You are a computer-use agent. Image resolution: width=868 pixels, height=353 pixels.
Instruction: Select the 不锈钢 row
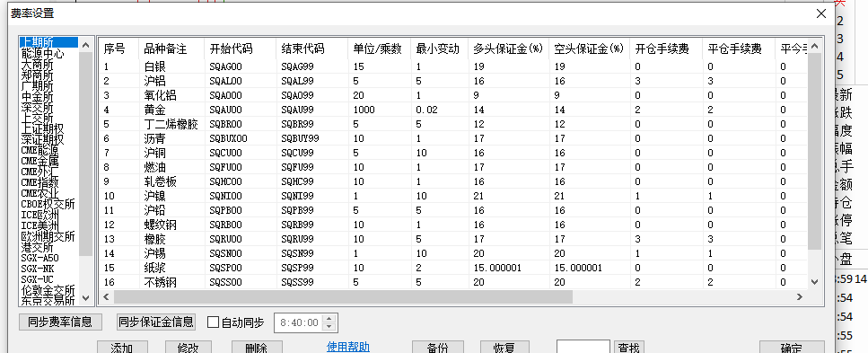coord(452,283)
